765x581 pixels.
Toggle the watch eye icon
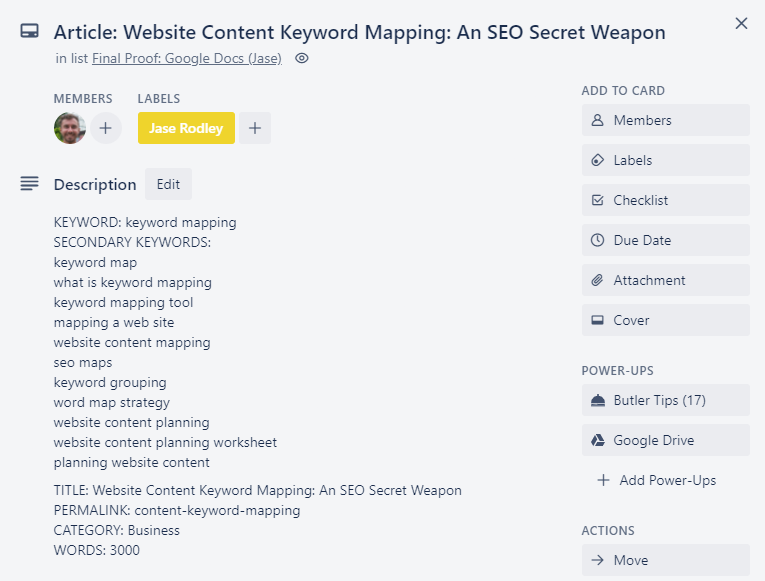pos(302,59)
